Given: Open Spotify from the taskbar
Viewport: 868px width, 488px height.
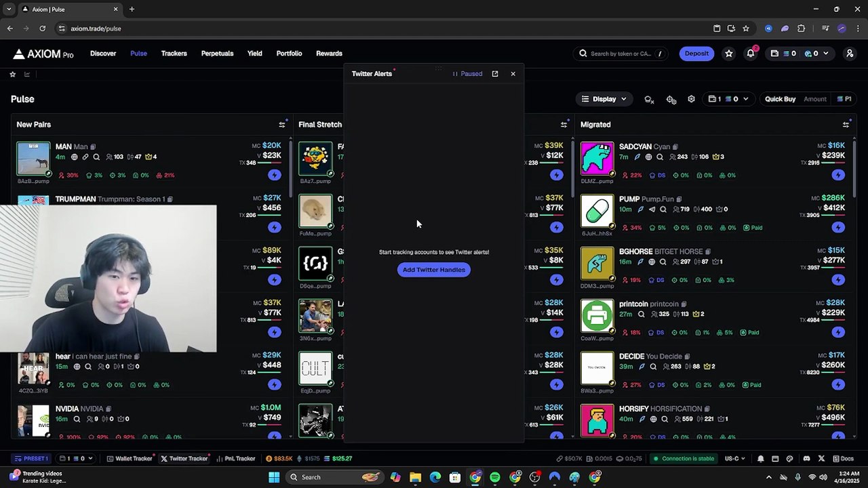Looking at the screenshot, I should tap(495, 477).
